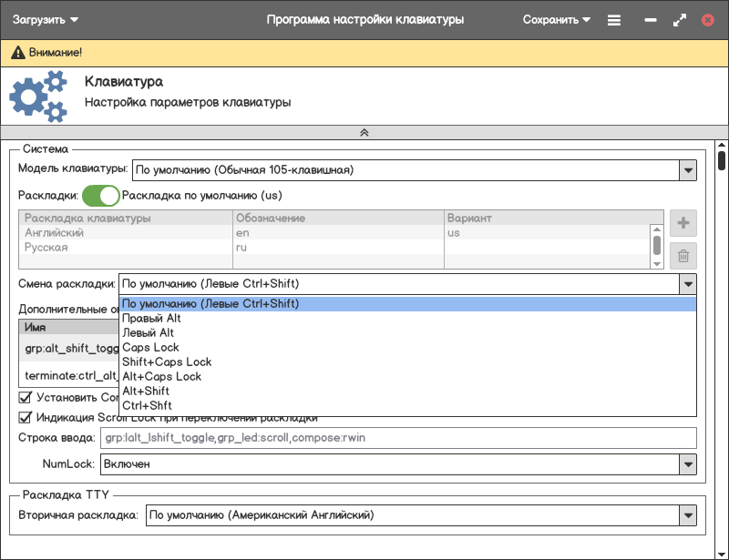Open the keyboard model dropdown
Viewport: 729px width, 560px height.
(x=687, y=169)
